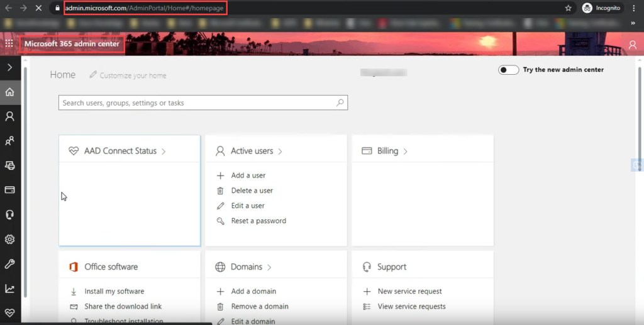Click the trash icon beside Remove a domain

221,307
